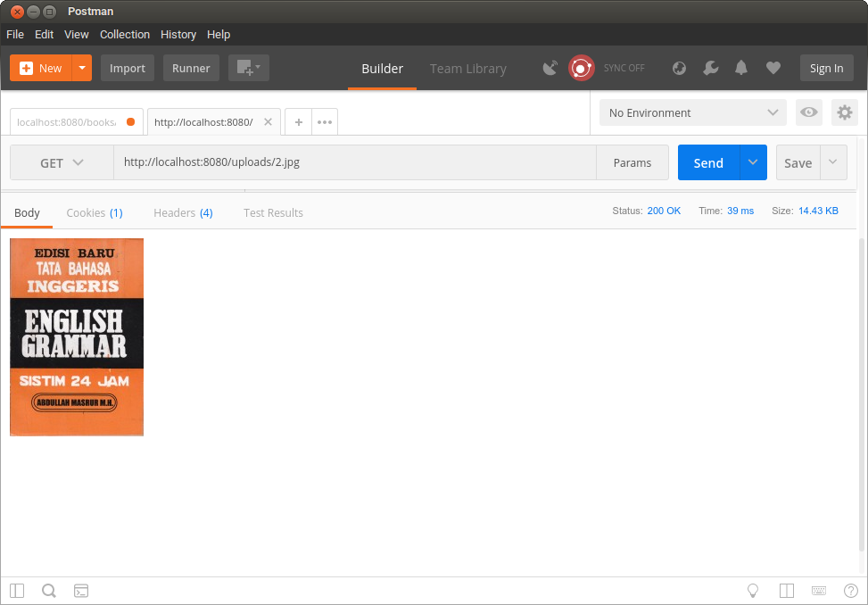This screenshot has height=605, width=868.
Task: Click the Send button
Action: [x=707, y=162]
